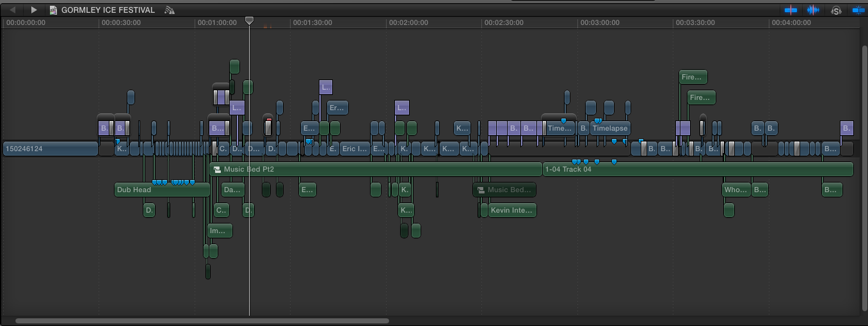The height and width of the screenshot is (326, 868).
Task: Select the Timelapse connected clip
Action: (x=610, y=128)
